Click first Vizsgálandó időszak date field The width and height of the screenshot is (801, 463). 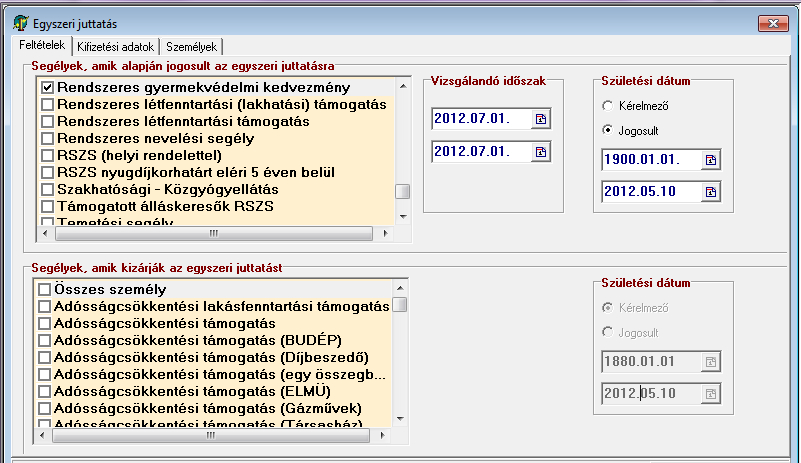pos(482,119)
